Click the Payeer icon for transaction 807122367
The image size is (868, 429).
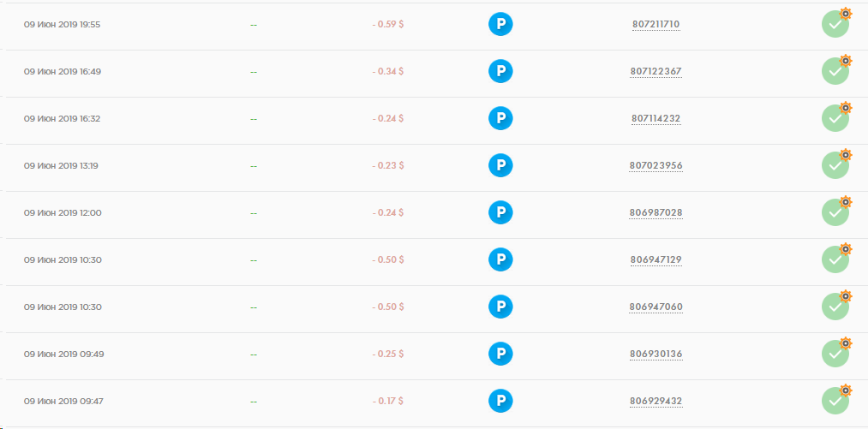click(500, 71)
